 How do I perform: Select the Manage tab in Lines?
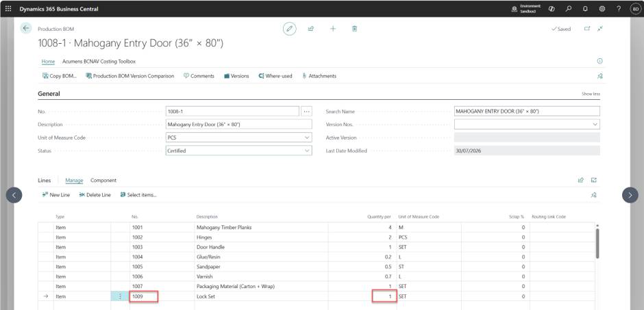pos(75,181)
